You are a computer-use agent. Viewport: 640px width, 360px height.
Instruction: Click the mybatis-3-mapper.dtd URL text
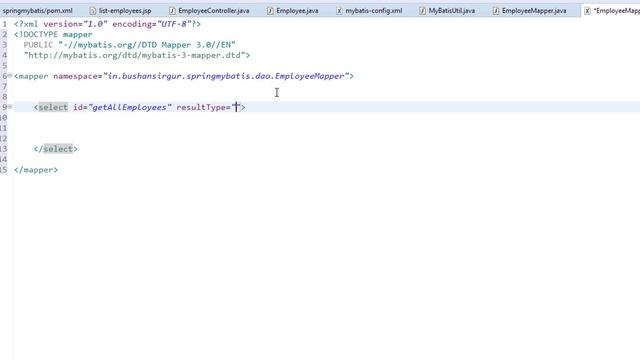click(134, 55)
